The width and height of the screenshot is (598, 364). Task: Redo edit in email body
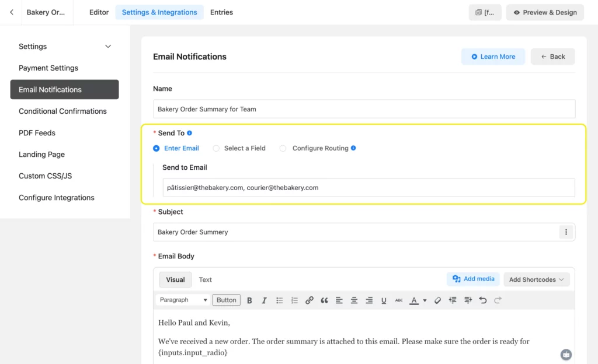coord(498,300)
